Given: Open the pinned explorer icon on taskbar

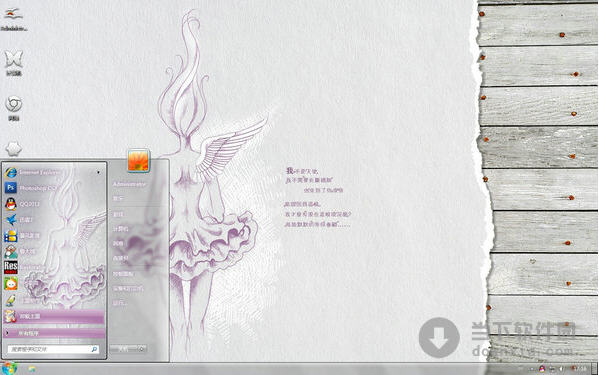Looking at the screenshot, I should (32, 369).
